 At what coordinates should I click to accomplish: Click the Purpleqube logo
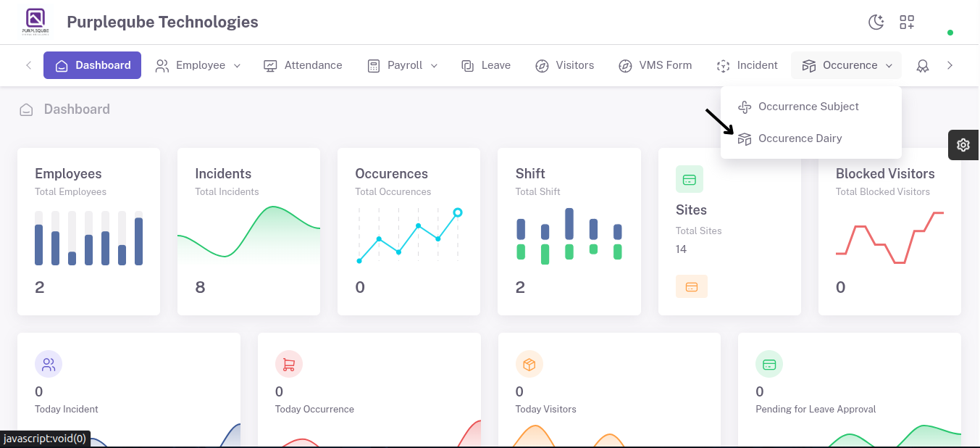(35, 22)
